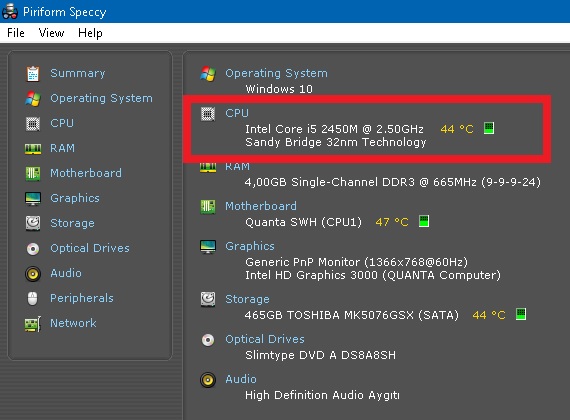Select Optical Drives in the sidebar list
570x420 pixels.
pyautogui.click(x=90, y=248)
